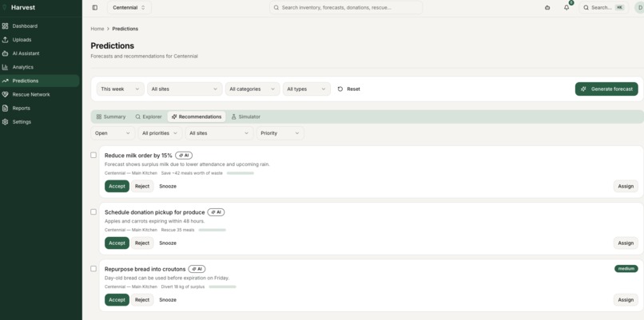The width and height of the screenshot is (644, 320).
Task: Open Settings in the sidebar
Action: coord(39,122)
